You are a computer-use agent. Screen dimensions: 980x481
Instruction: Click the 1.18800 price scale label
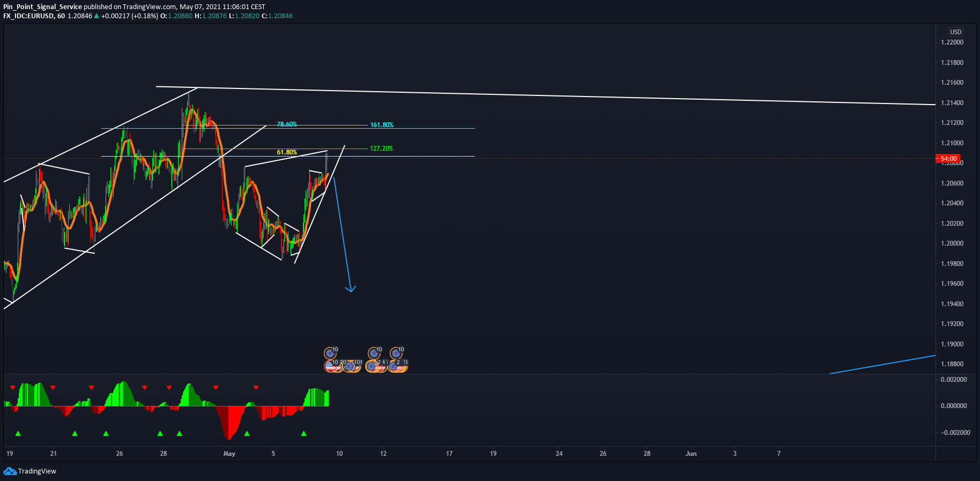pos(952,364)
